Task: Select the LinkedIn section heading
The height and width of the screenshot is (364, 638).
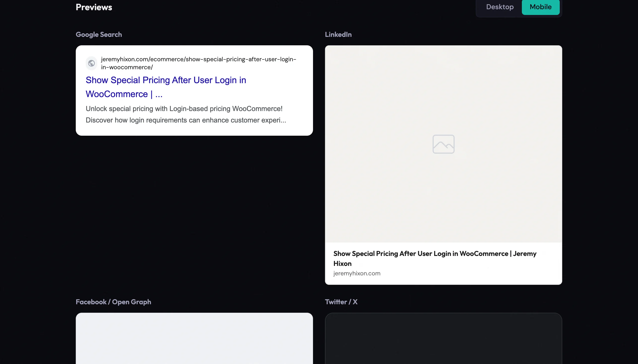Action: (338, 34)
